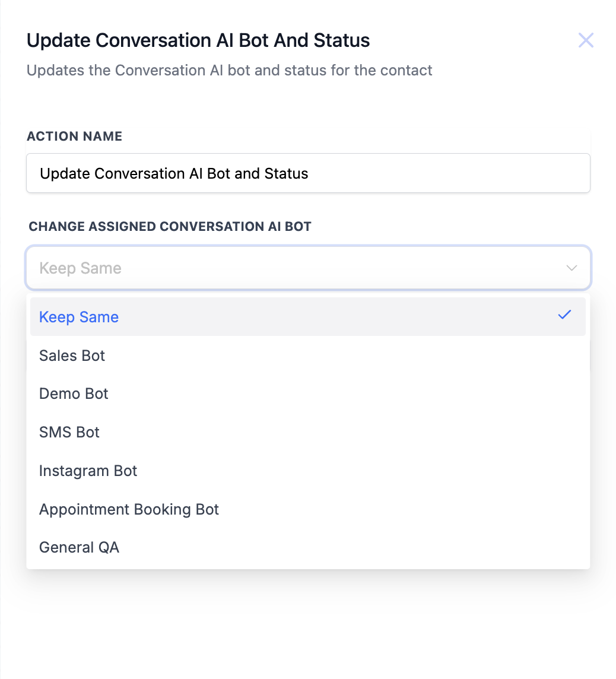
Task: Click blank panel area below dropdown list
Action: [x=308, y=623]
